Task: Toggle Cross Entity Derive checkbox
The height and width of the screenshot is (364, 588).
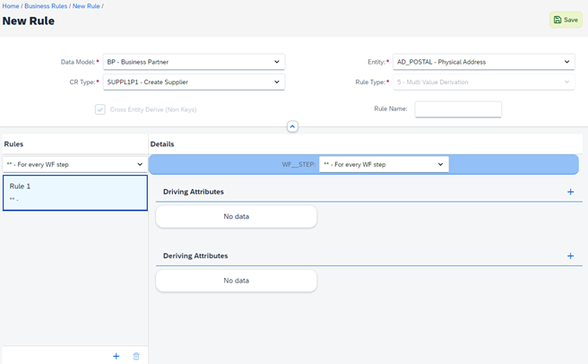Action: coord(100,109)
